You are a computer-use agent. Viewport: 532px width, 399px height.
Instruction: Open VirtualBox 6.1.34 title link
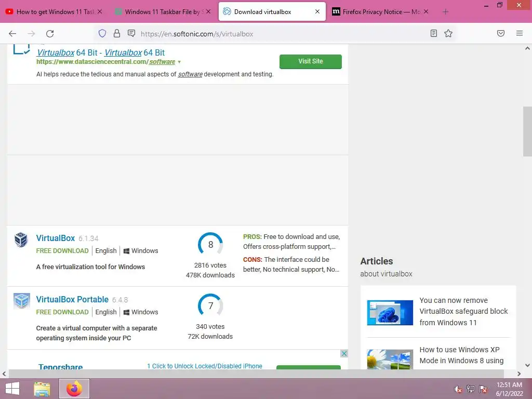tap(55, 238)
